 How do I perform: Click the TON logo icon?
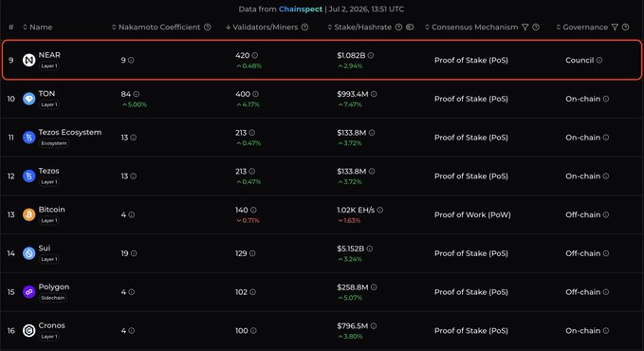pos(28,99)
